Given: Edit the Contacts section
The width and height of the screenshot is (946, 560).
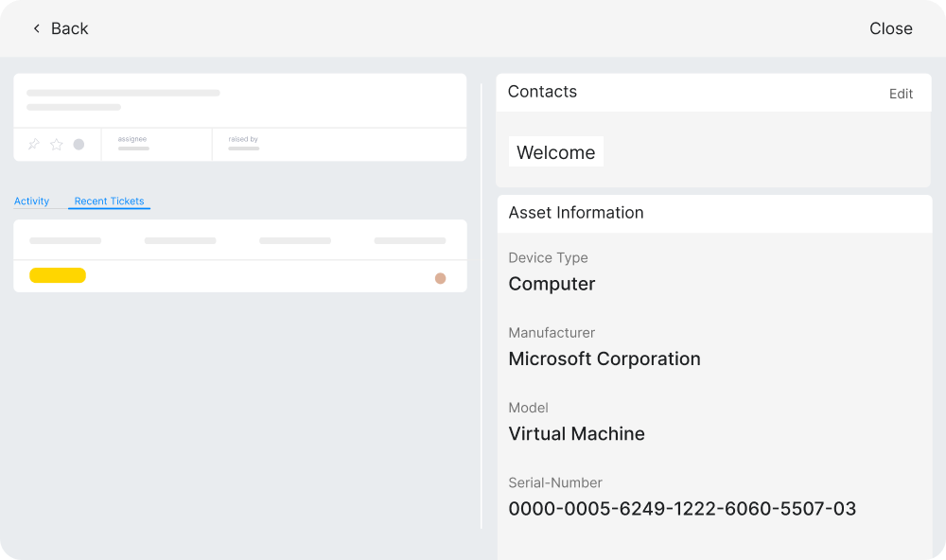Looking at the screenshot, I should coord(900,94).
